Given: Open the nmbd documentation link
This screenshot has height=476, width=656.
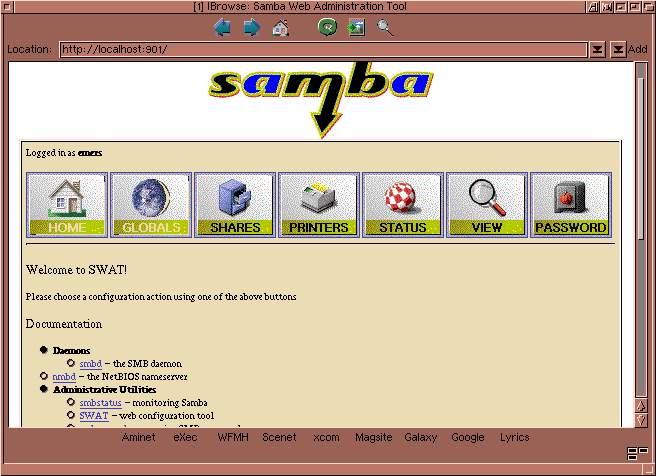Looking at the screenshot, I should pos(64,376).
